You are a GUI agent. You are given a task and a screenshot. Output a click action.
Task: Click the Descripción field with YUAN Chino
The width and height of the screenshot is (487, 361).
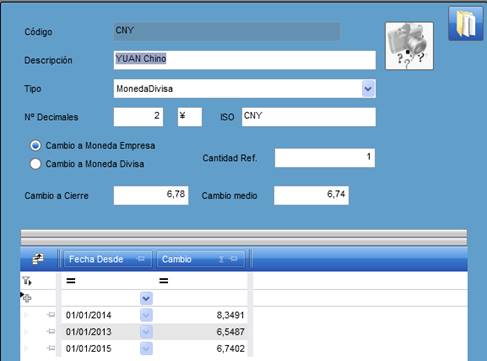[x=244, y=60]
